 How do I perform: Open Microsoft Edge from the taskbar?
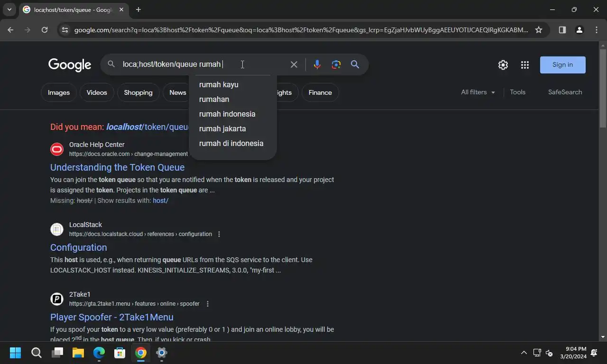pyautogui.click(x=99, y=353)
